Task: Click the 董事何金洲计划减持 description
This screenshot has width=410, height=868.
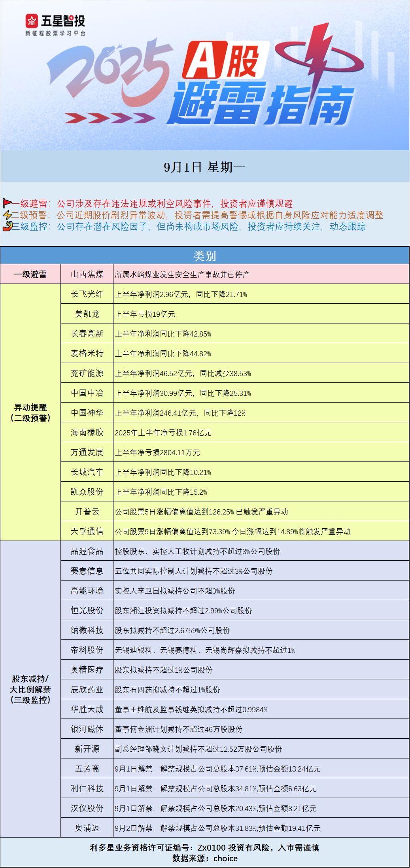Action: (179, 729)
